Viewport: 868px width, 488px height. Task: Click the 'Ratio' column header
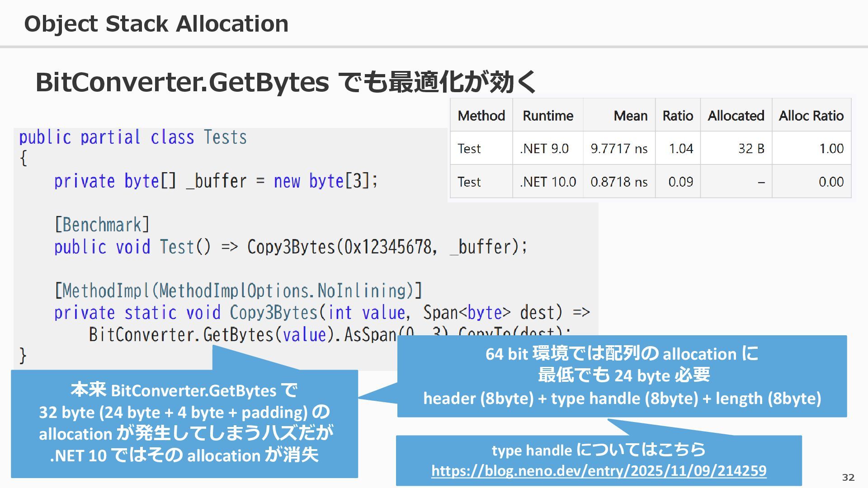coord(677,116)
